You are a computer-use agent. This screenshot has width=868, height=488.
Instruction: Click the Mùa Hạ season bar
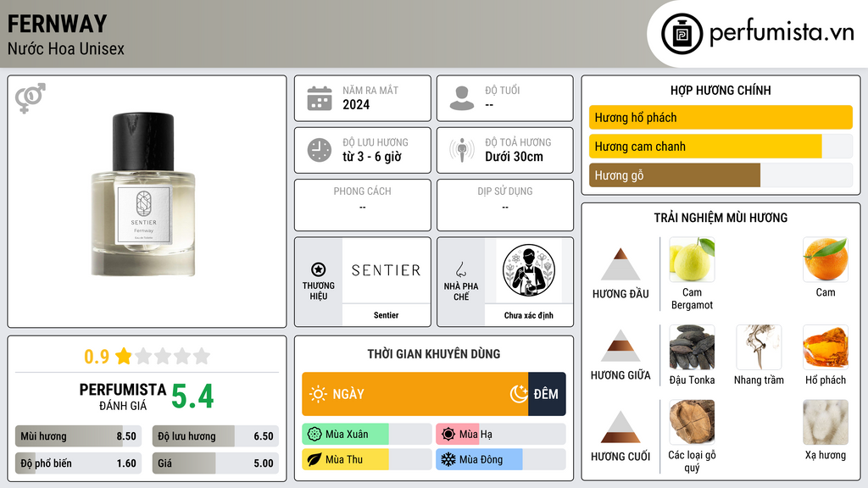point(501,435)
